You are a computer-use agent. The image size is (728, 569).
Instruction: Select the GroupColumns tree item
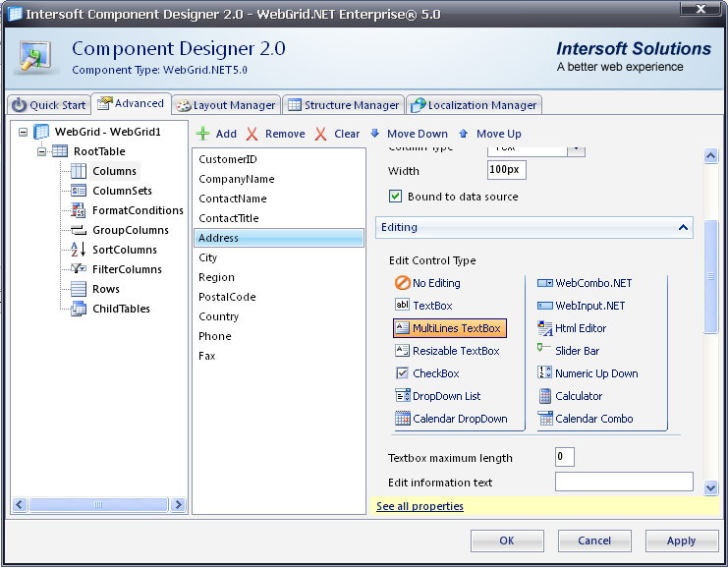point(131,230)
